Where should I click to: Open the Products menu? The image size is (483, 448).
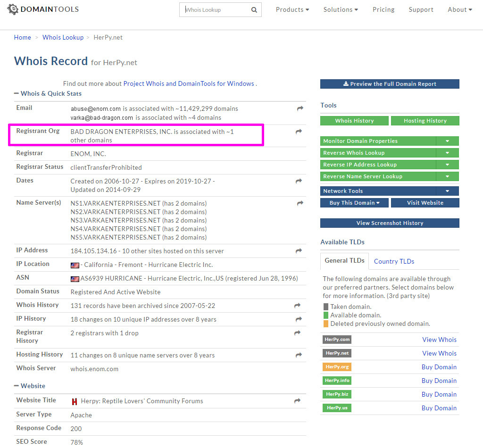click(x=292, y=10)
